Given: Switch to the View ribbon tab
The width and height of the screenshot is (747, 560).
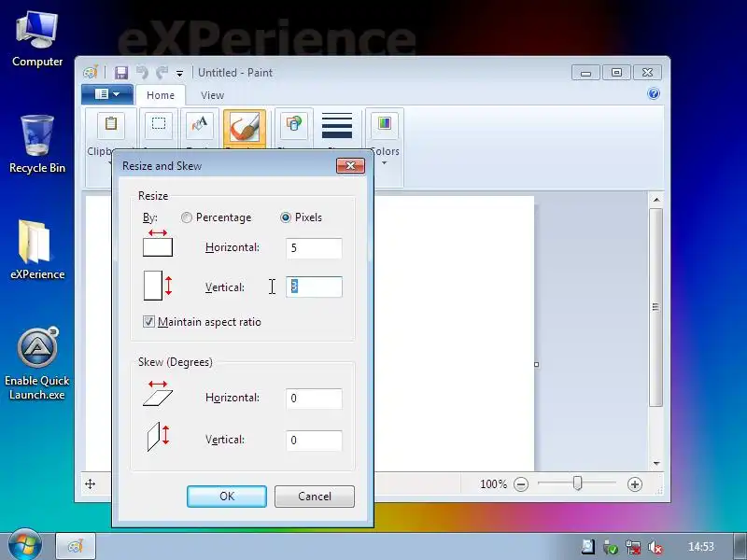Looking at the screenshot, I should (x=212, y=95).
